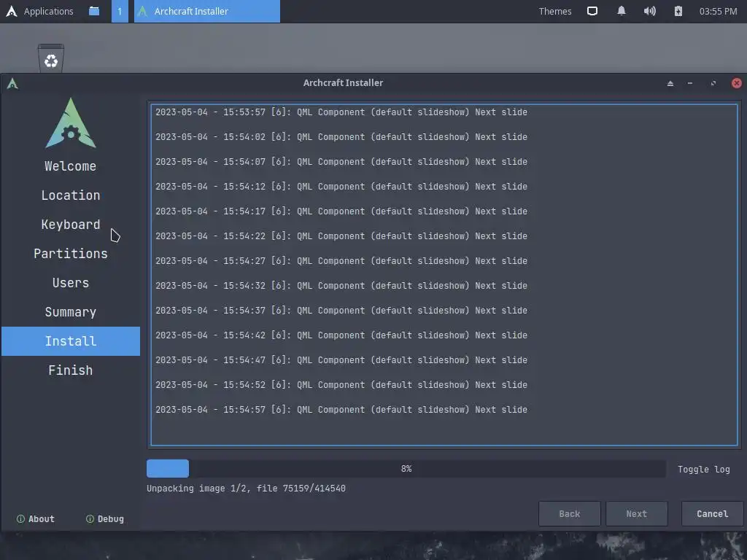Click the log line timestamped 15:54:57

pyautogui.click(x=341, y=410)
